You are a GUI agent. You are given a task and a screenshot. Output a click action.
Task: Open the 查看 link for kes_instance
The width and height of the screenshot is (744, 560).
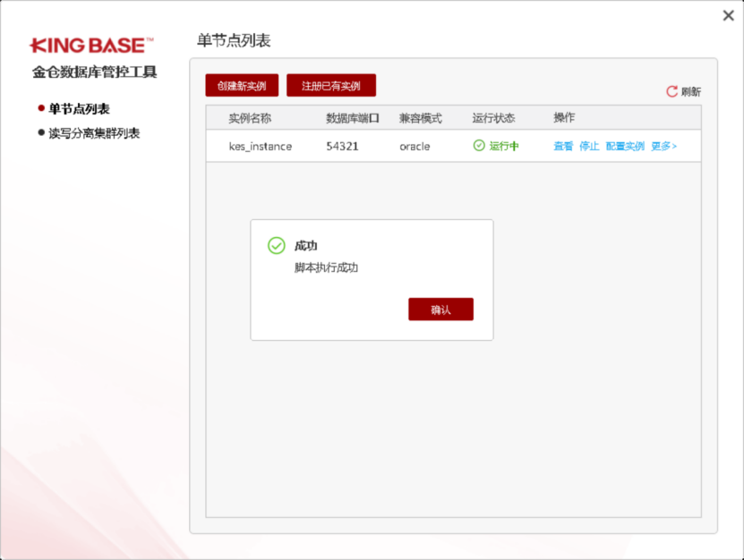coord(563,146)
